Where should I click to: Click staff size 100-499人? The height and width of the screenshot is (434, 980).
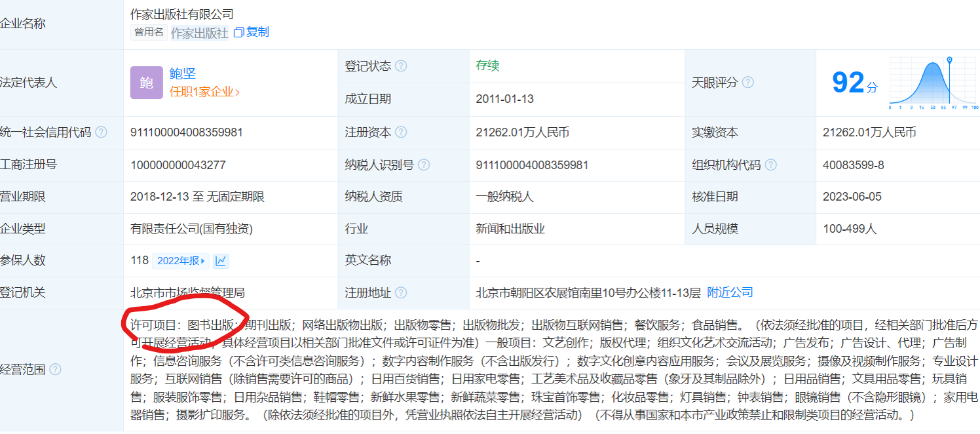[850, 229]
